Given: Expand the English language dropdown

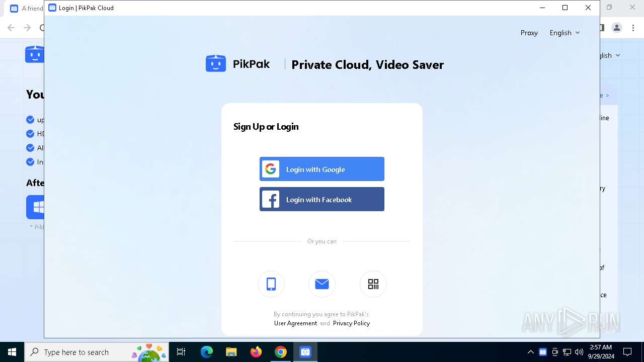Looking at the screenshot, I should point(565,33).
